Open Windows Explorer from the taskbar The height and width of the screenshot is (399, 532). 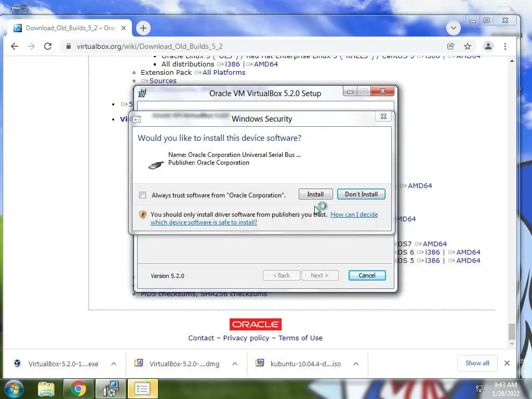coord(46,389)
